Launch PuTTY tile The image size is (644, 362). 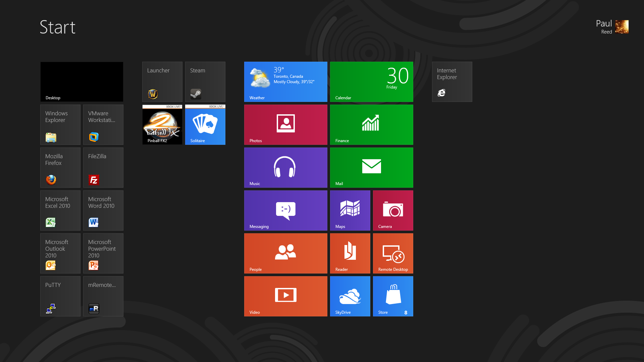60,296
